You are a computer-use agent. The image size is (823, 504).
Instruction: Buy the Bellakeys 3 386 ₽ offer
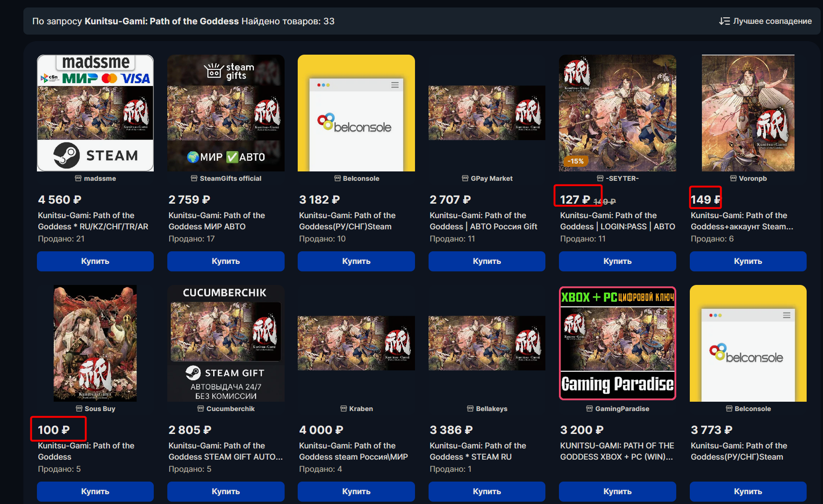(487, 491)
